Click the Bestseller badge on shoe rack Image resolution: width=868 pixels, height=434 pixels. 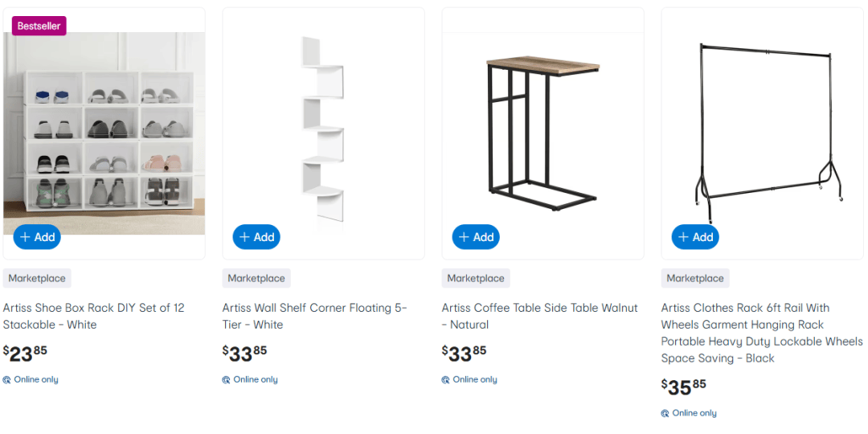point(39,26)
